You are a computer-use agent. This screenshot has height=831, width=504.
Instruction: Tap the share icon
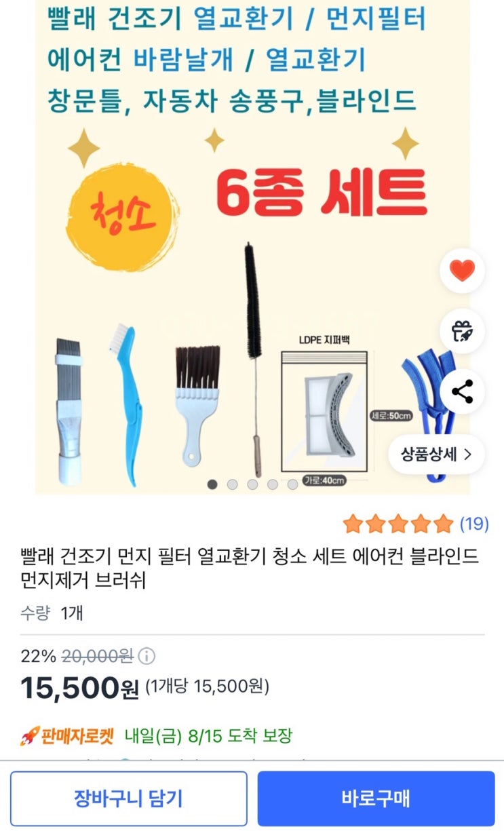[463, 391]
